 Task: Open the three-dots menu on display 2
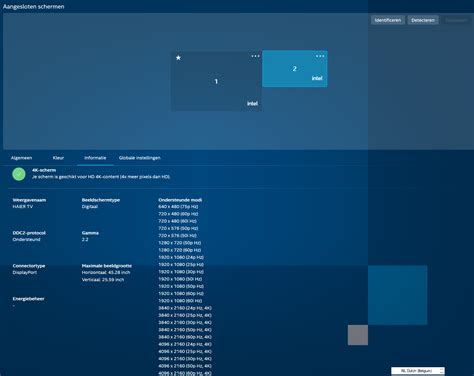click(320, 56)
